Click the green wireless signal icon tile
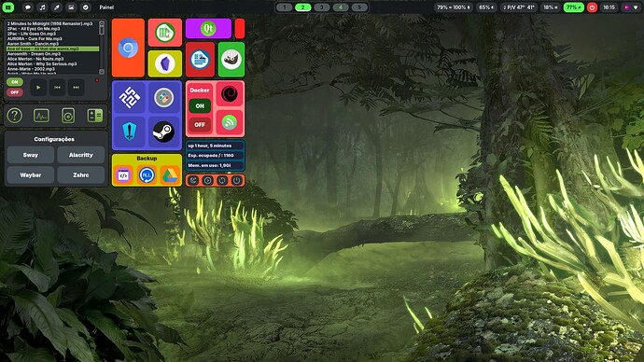Viewport: 644px width, 362px height. [230, 122]
